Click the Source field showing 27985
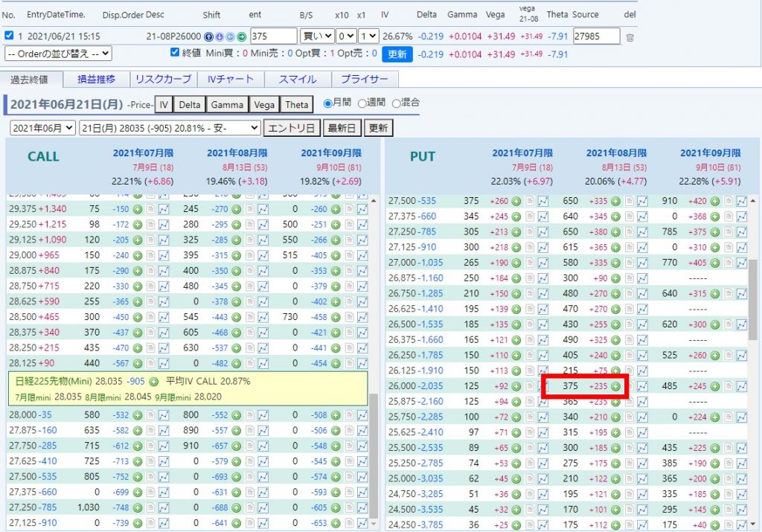Viewport: 762px width, 532px height. [x=596, y=36]
